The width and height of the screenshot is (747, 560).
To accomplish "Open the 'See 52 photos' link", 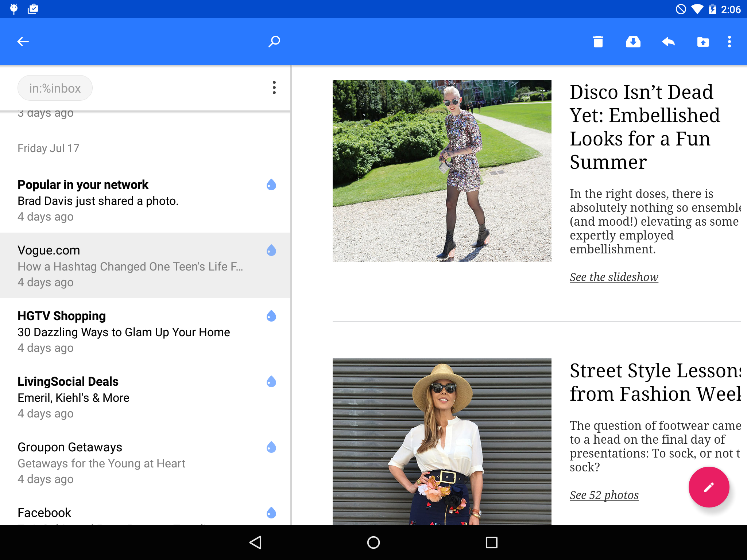I will pyautogui.click(x=604, y=495).
